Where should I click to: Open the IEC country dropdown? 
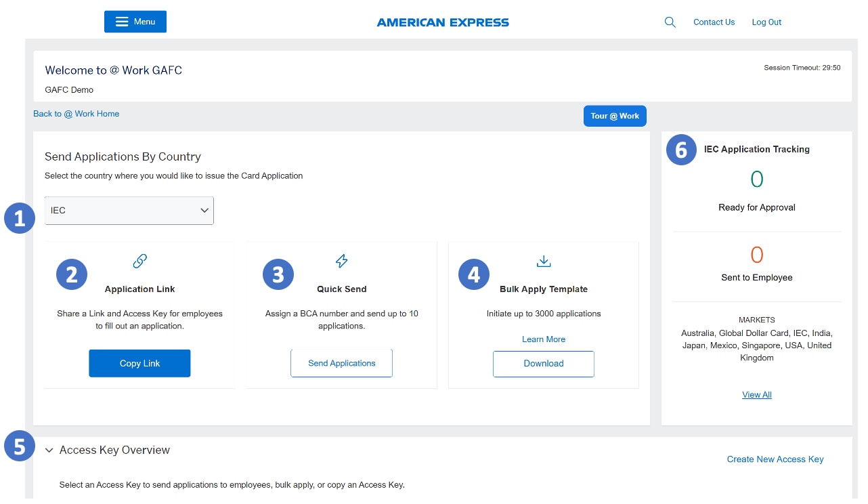[129, 211]
